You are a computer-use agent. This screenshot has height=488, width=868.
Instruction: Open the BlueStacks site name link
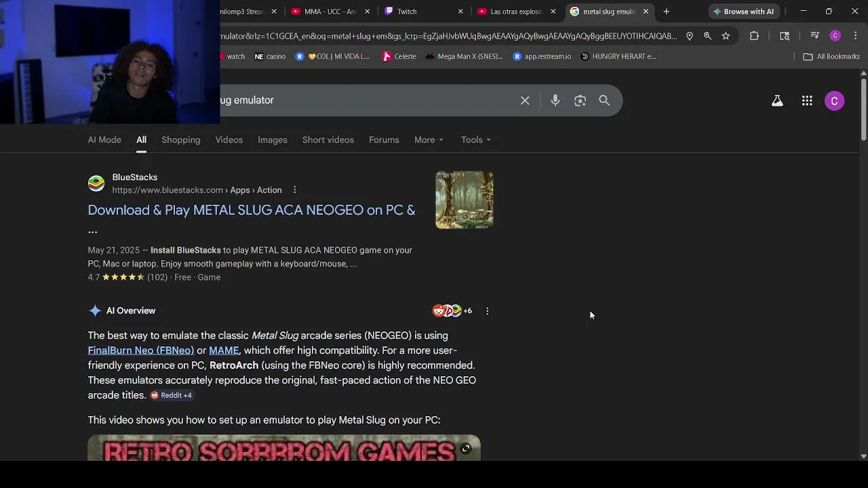(x=135, y=178)
